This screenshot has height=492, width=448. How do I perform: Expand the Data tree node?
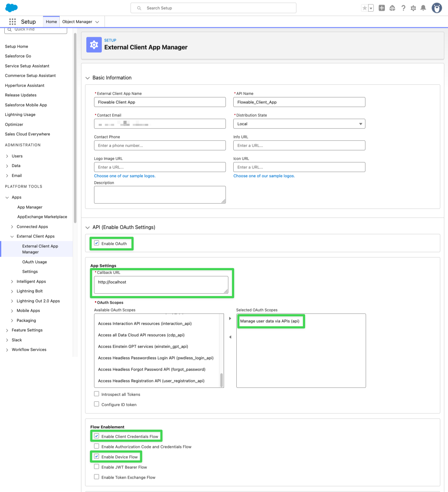tap(7, 166)
